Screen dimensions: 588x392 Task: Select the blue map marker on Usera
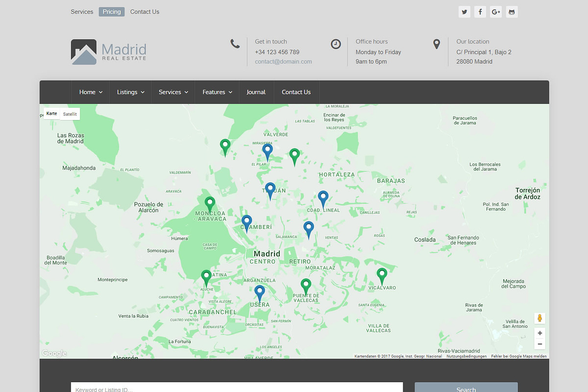[x=259, y=294]
